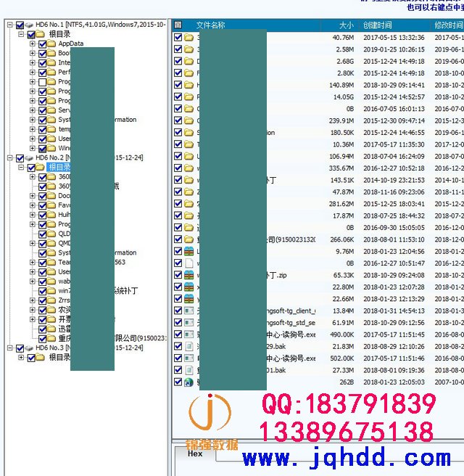
Task: Click folder icon in the 40.76M row
Action: pyautogui.click(x=189, y=37)
